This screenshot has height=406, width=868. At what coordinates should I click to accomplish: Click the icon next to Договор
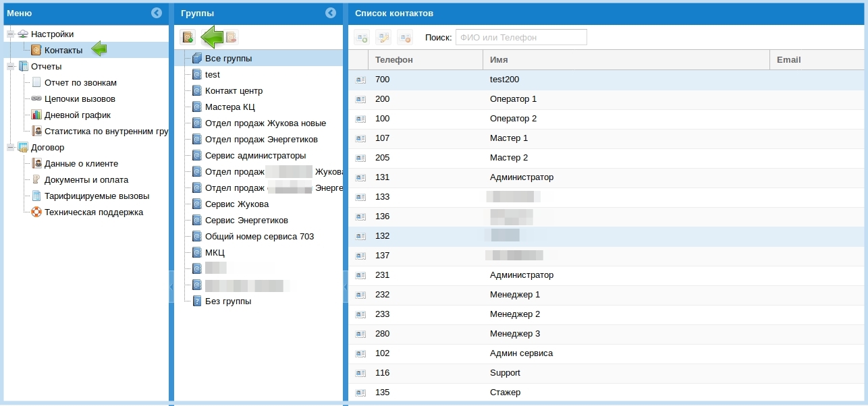[23, 147]
